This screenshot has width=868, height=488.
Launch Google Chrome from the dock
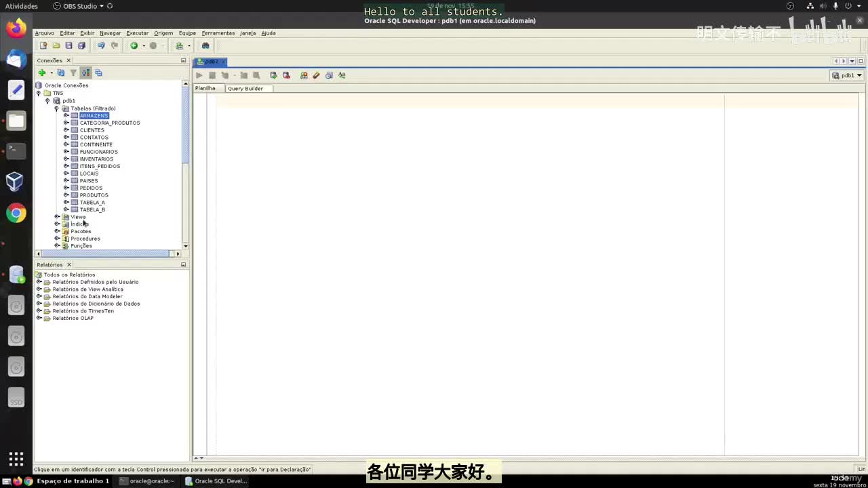[16, 213]
